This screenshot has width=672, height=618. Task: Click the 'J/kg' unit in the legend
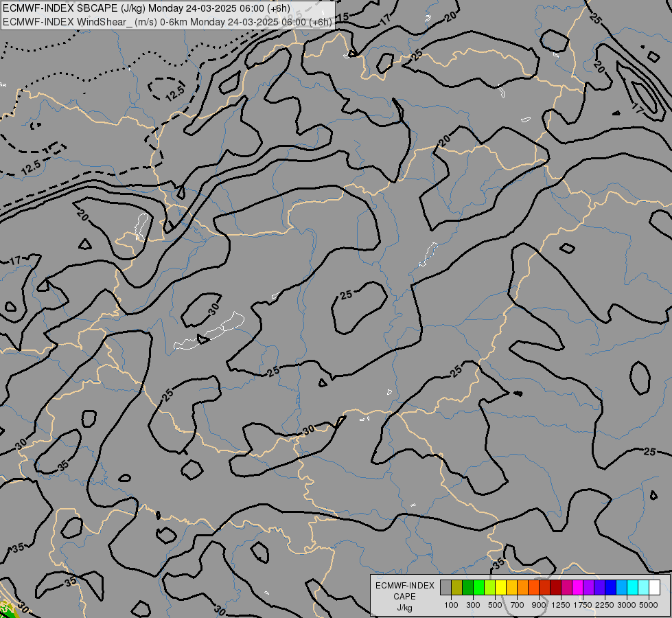[x=404, y=608]
